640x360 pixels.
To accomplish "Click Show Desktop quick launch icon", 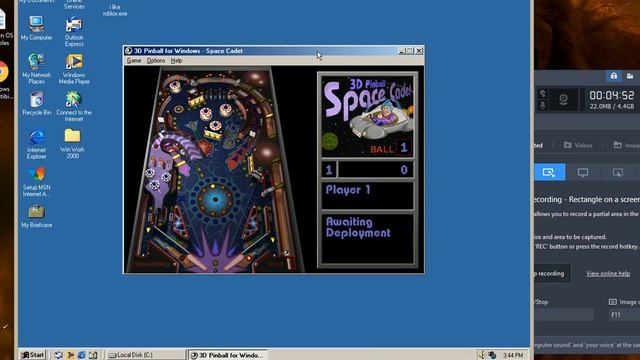I will coord(58,355).
